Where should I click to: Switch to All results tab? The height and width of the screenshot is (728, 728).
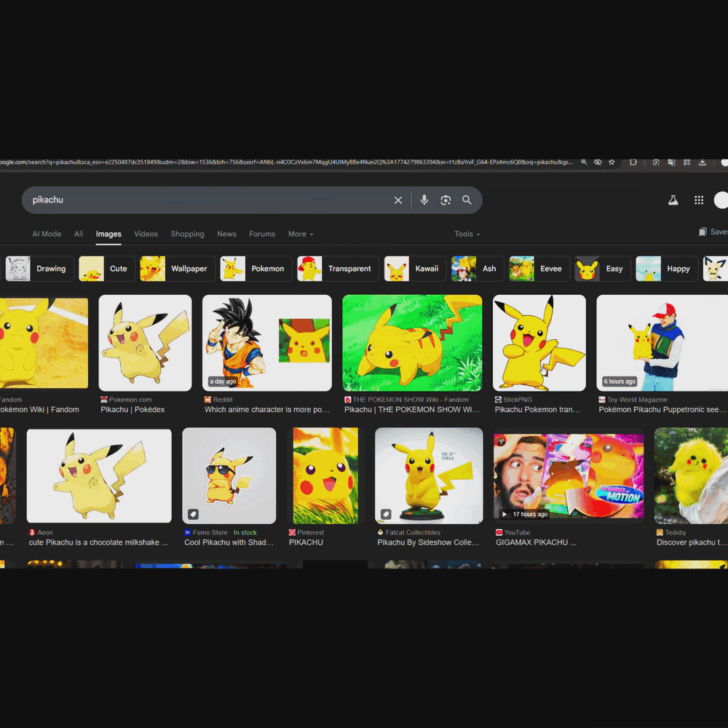click(79, 234)
